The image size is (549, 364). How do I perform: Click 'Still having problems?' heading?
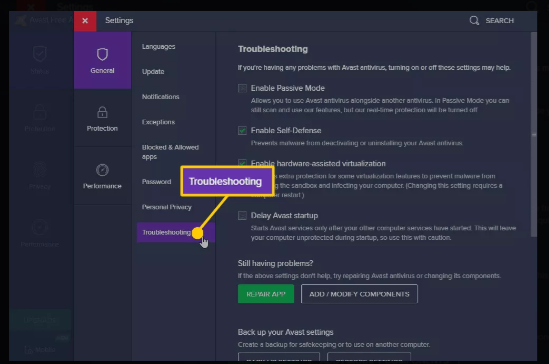[275, 263]
